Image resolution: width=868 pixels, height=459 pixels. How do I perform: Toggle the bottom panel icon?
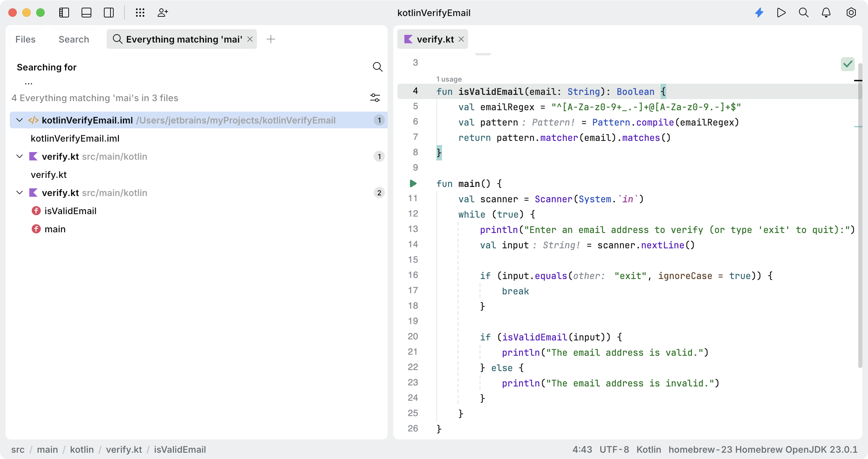pyautogui.click(x=86, y=13)
